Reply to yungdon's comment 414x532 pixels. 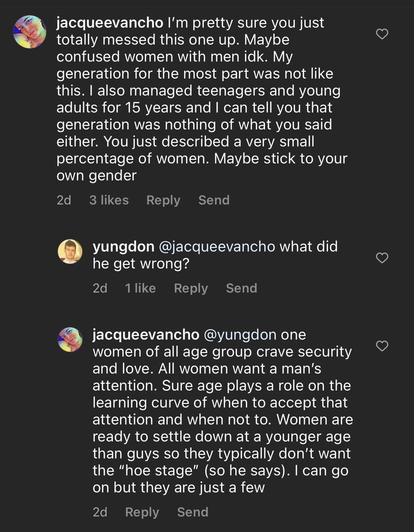[191, 288]
